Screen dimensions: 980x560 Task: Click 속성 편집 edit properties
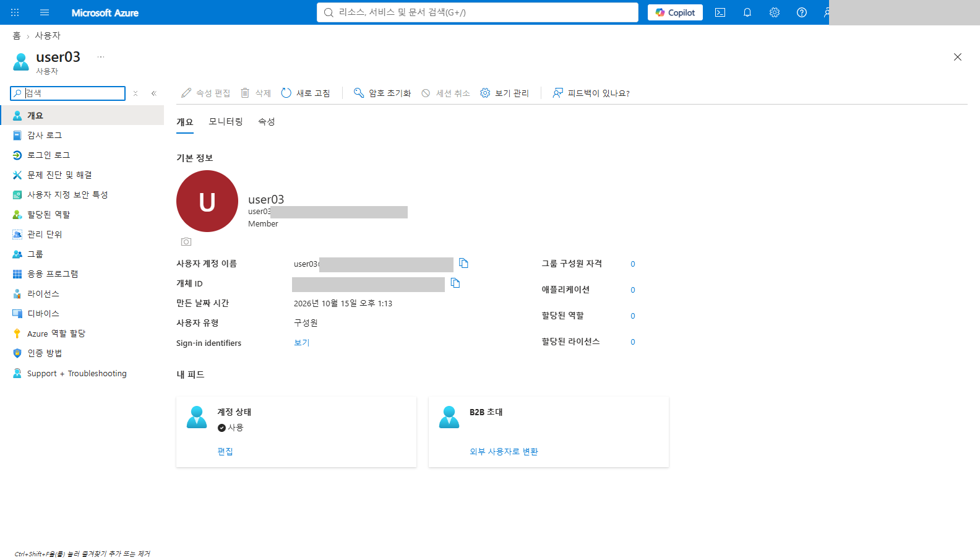click(205, 93)
